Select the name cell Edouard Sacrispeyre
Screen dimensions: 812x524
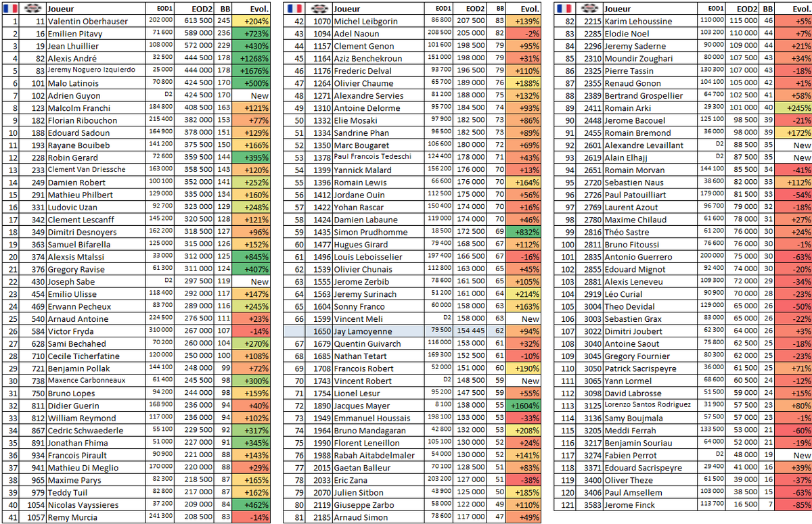pos(650,468)
